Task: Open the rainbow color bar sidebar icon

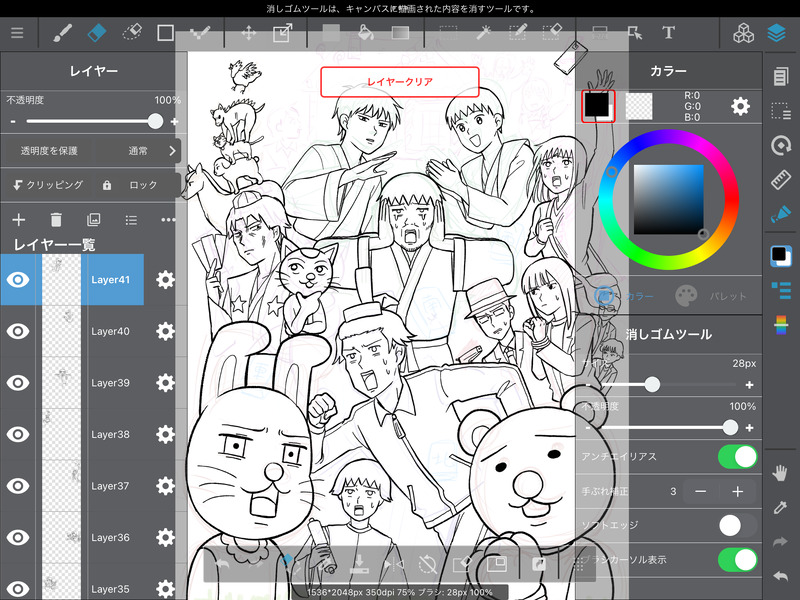Action: coord(781,324)
